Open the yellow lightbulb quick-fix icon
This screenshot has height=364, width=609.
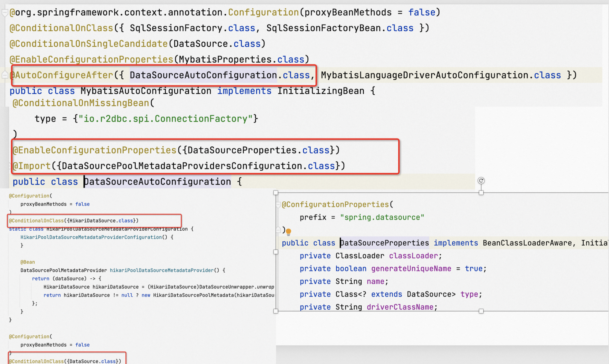pyautogui.click(x=288, y=232)
